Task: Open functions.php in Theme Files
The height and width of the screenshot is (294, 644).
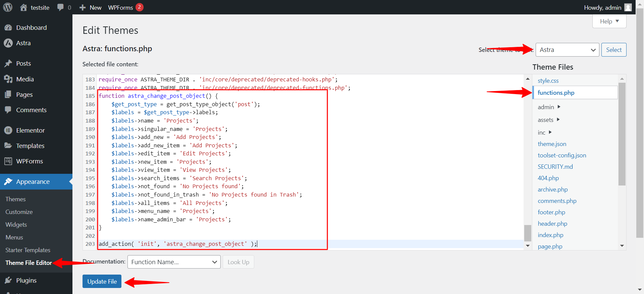Action: click(556, 93)
